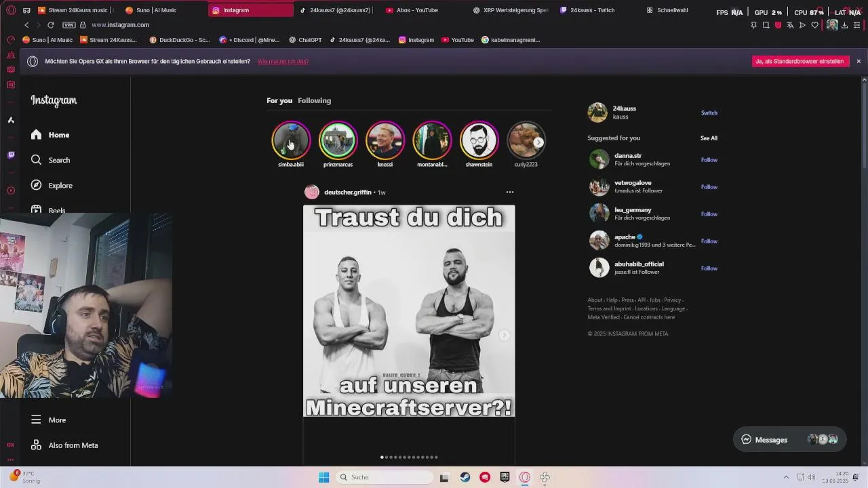Switch to 24kauss - Twitch tab

point(597,10)
